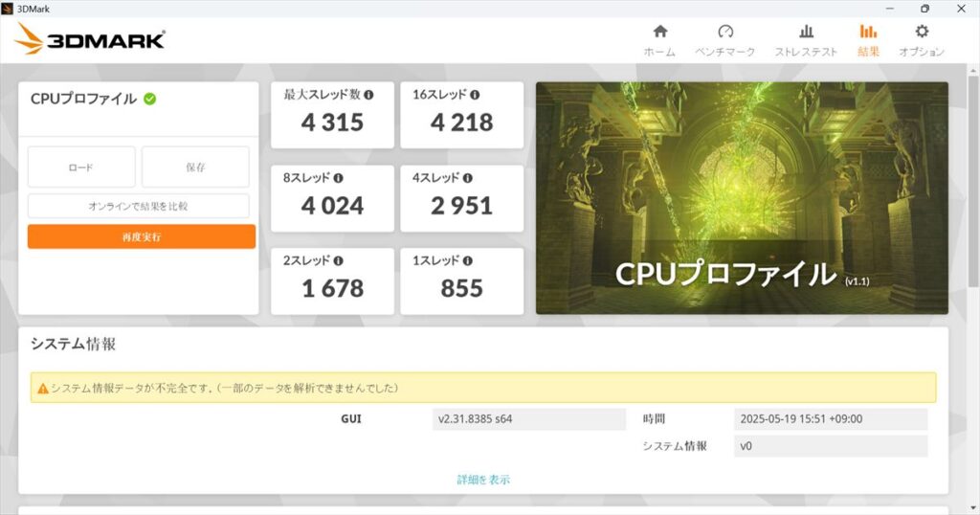Go to the ホーム home icon
The height and width of the screenshot is (515, 980).
(x=660, y=32)
